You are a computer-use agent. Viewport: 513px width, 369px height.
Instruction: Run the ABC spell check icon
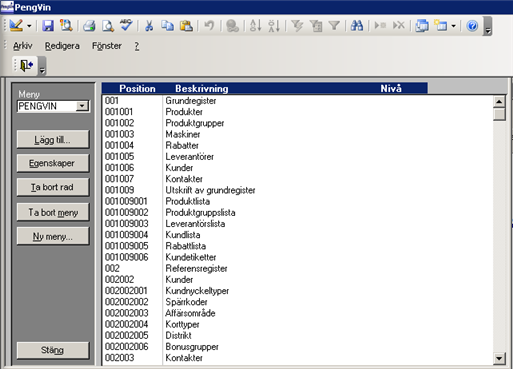126,26
